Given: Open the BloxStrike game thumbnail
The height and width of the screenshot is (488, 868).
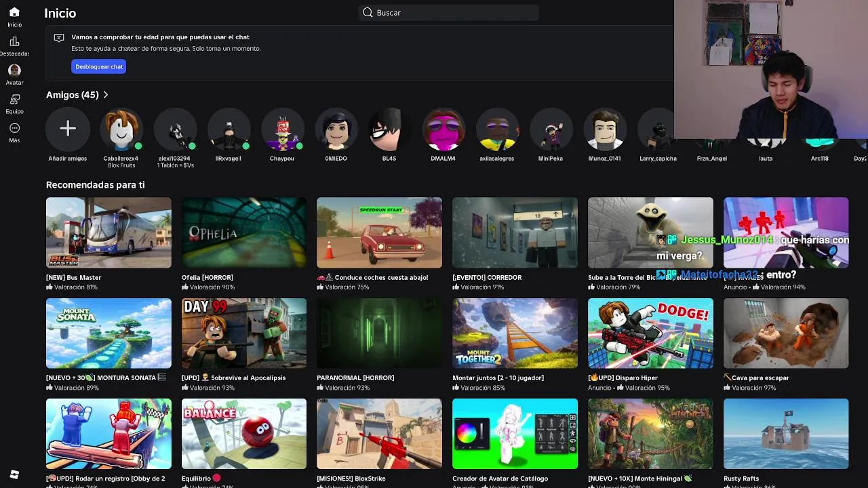Looking at the screenshot, I should (x=379, y=434).
